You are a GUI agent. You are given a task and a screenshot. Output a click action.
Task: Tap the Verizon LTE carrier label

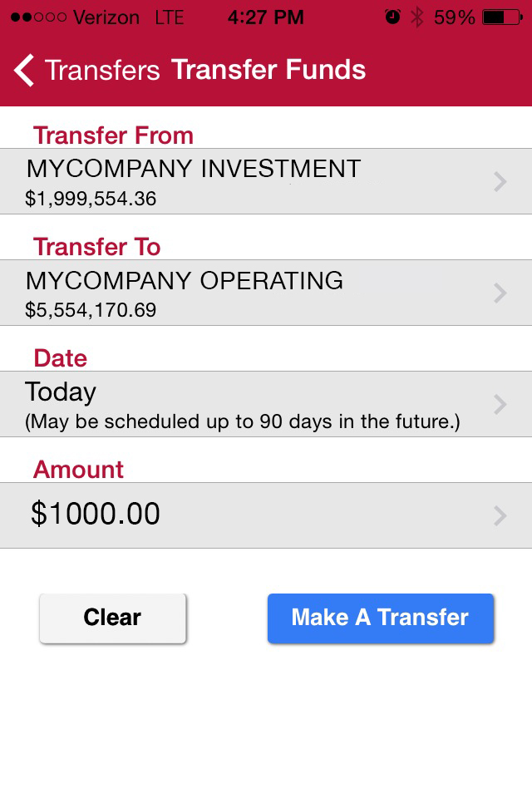[128, 17]
